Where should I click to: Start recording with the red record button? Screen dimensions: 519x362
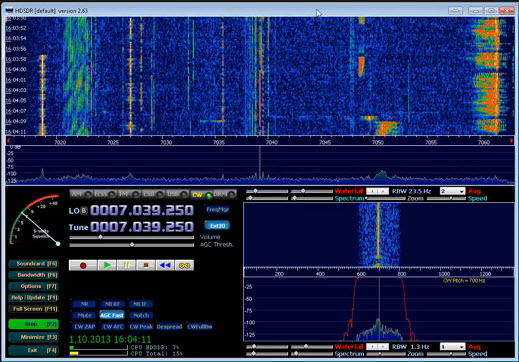83,265
